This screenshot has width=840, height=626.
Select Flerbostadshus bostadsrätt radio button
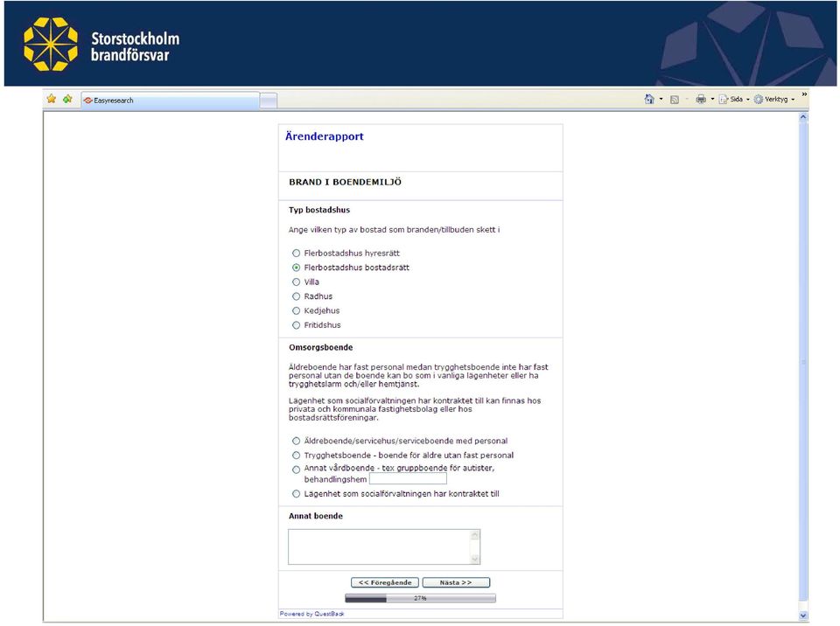[x=297, y=268]
